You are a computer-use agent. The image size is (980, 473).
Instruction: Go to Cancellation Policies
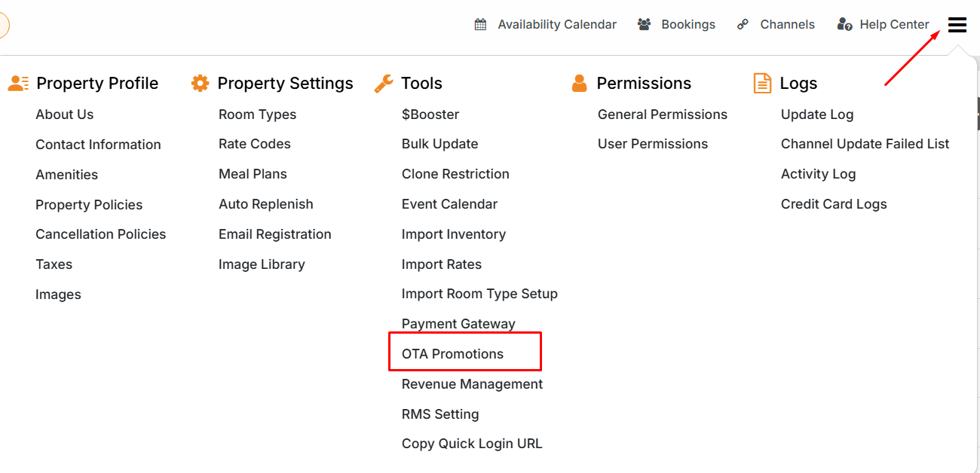pos(100,234)
